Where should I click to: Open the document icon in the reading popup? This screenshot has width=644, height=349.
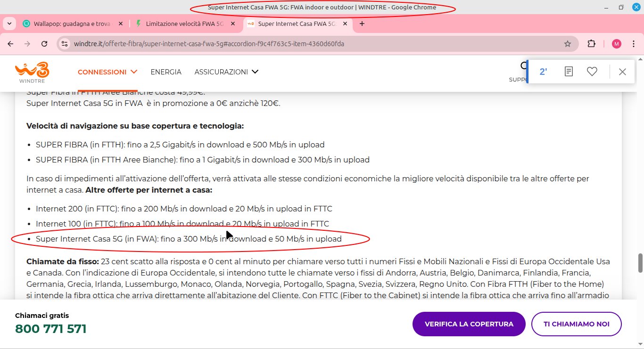[x=569, y=72]
